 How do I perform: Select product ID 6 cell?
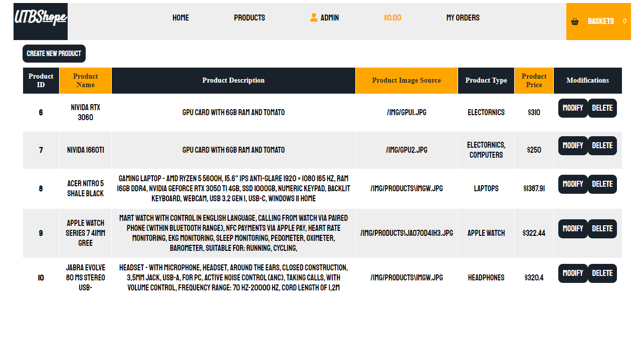pos(41,113)
